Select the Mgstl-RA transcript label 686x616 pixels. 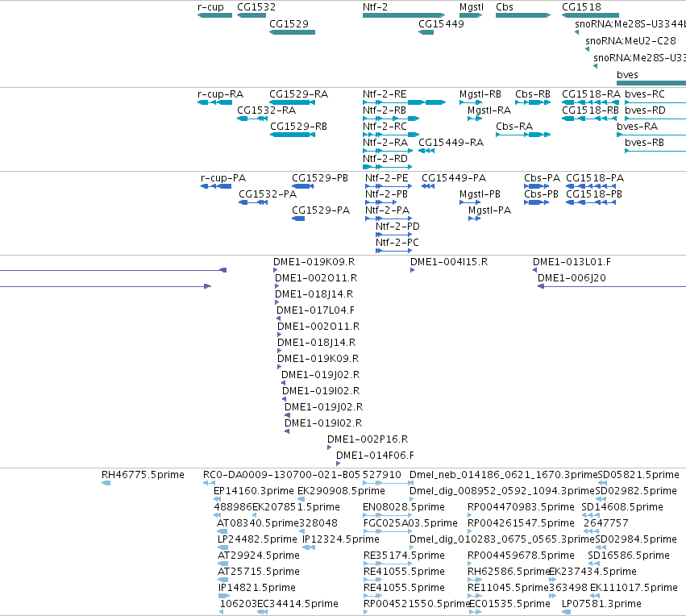489,110
